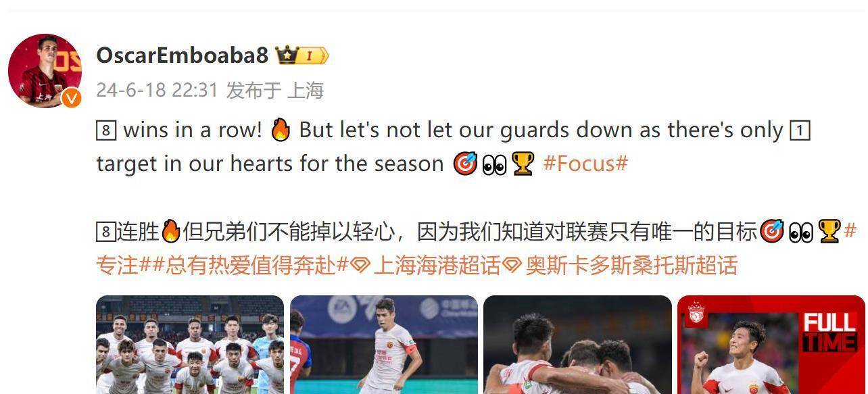Open the #总有热爱值得奔赴# hashtag
Viewport: 868px width, 394px height.
pos(249,265)
